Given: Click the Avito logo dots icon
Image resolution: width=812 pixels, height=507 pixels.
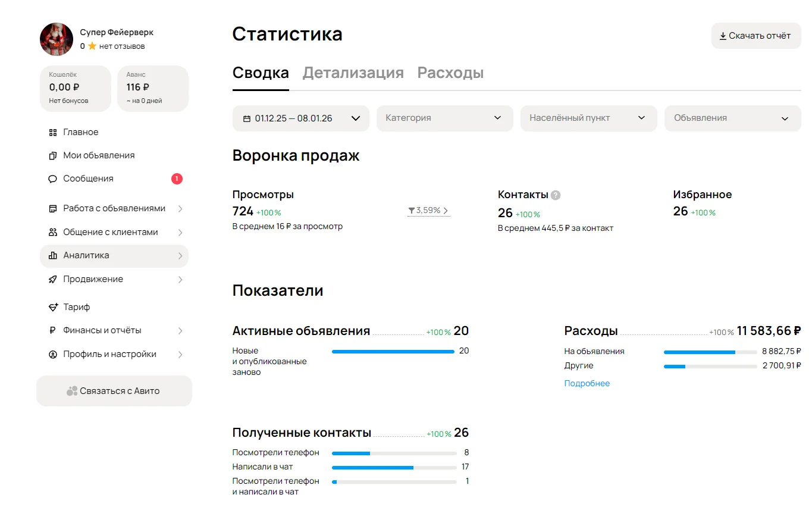Looking at the screenshot, I should pyautogui.click(x=72, y=391).
